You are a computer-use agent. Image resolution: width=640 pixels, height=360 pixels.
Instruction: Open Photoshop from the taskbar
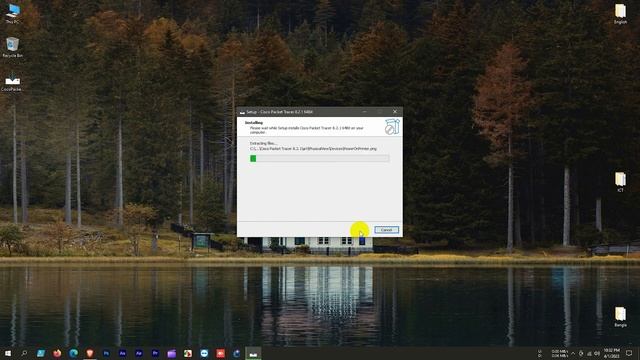(x=106, y=353)
